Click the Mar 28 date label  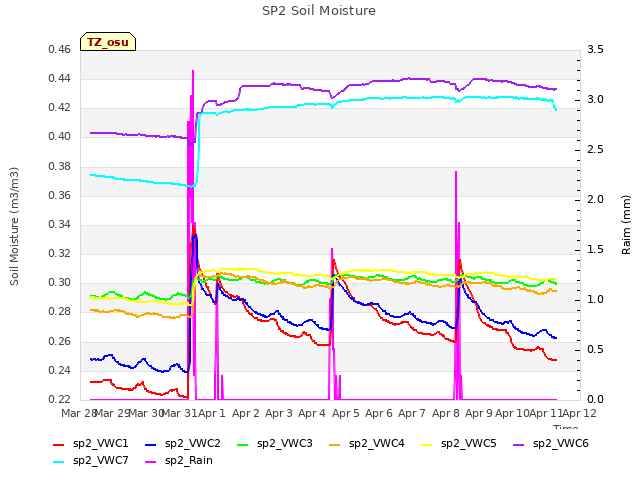tap(78, 413)
